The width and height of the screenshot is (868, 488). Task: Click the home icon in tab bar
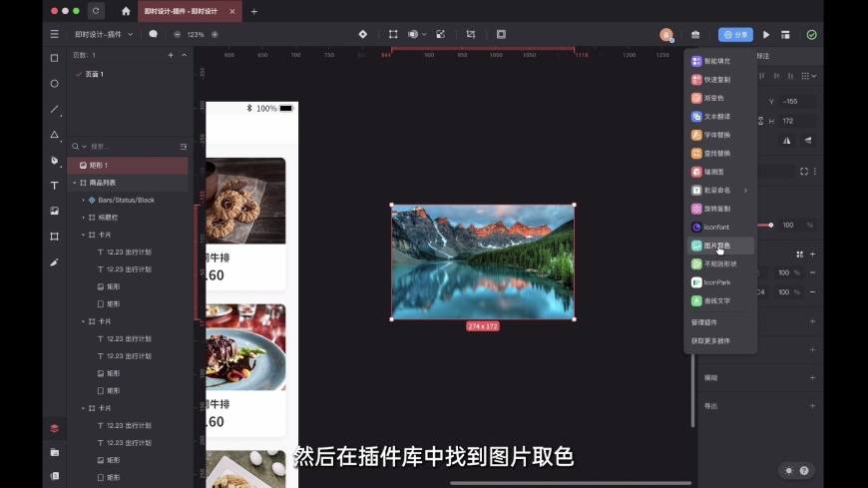(126, 11)
